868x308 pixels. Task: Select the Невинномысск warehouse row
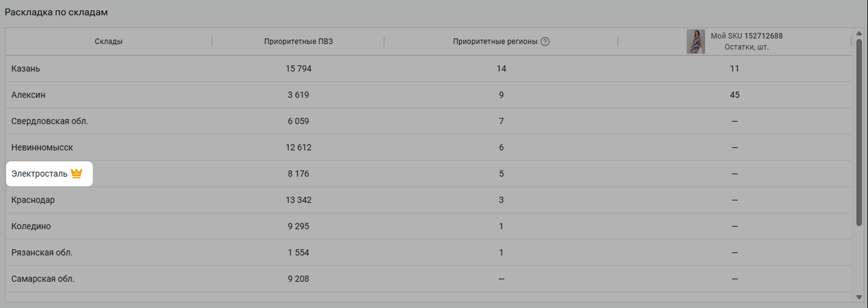point(42,147)
